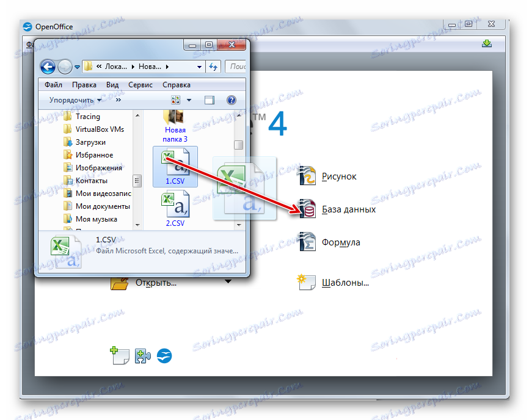Click tree pane scroll-up arrow

pyautogui.click(x=137, y=115)
